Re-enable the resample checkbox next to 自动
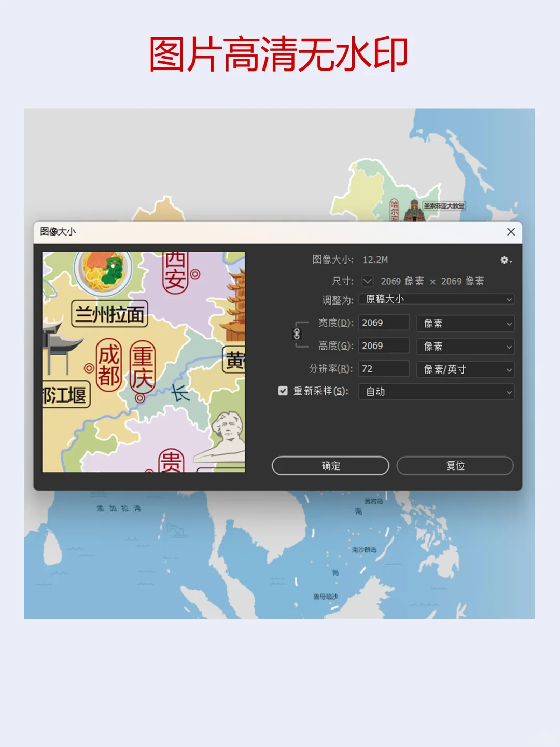Screen dimensions: 560x747 click(x=282, y=391)
